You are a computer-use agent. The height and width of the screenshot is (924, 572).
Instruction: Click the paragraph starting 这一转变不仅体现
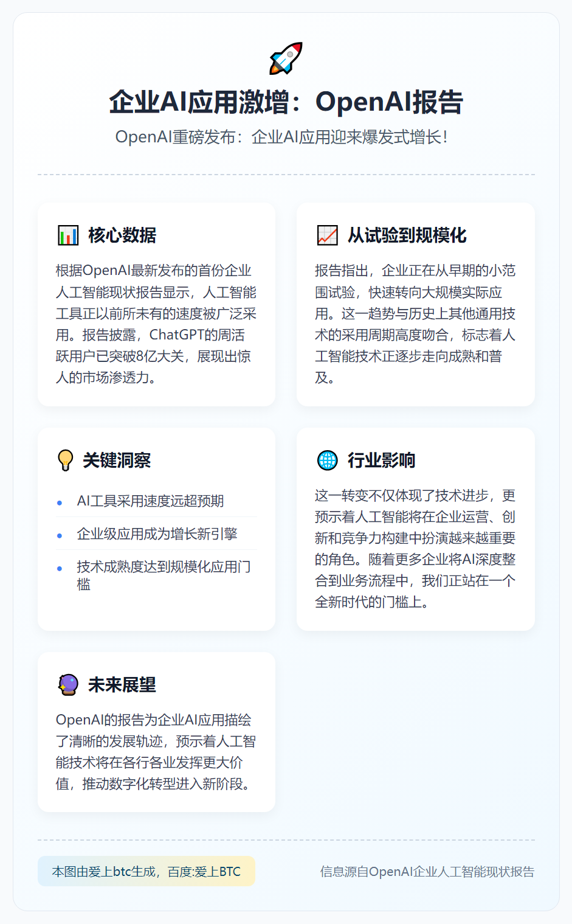click(415, 549)
